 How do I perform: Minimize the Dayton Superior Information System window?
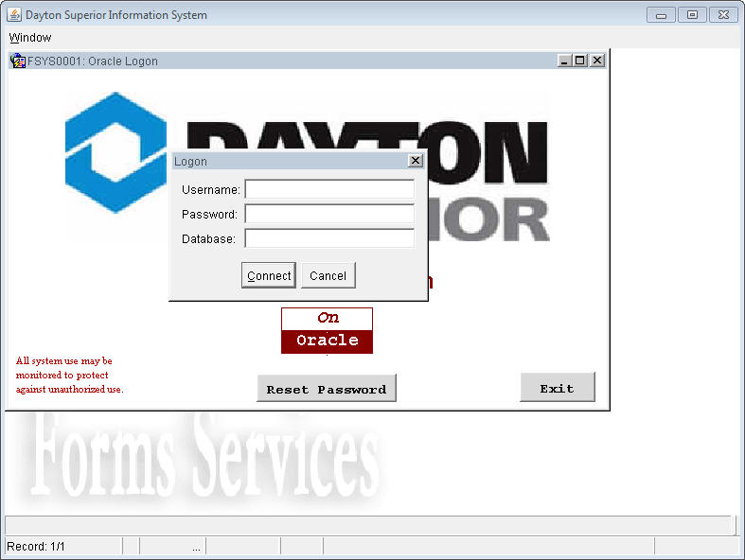661,14
